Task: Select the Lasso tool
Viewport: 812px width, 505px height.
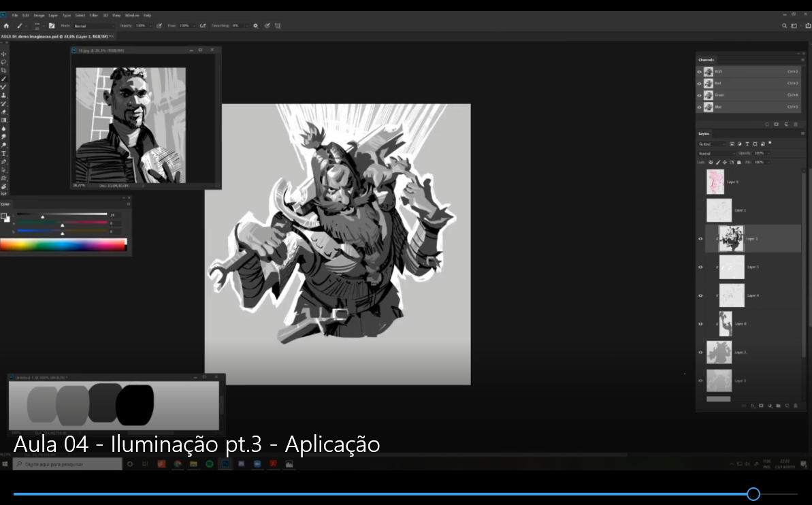Action: coord(4,62)
